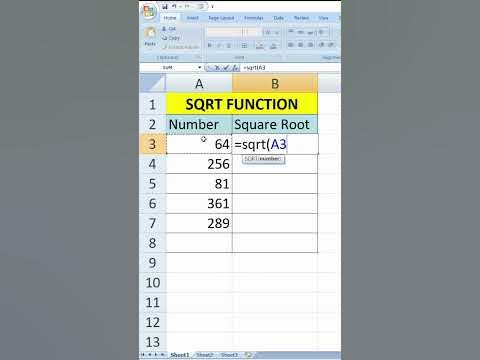This screenshot has height=360, width=480.
Task: Click cell containing 289
Action: coord(199,223)
